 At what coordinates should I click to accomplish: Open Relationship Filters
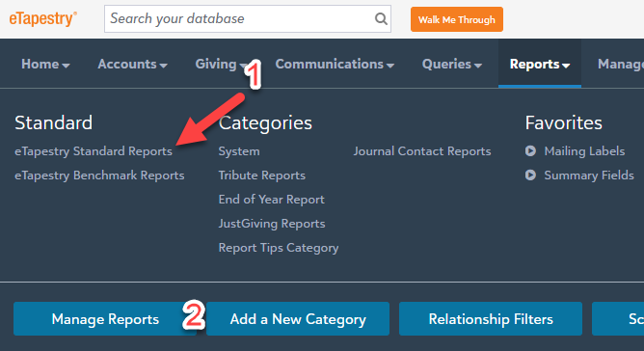pos(491,319)
